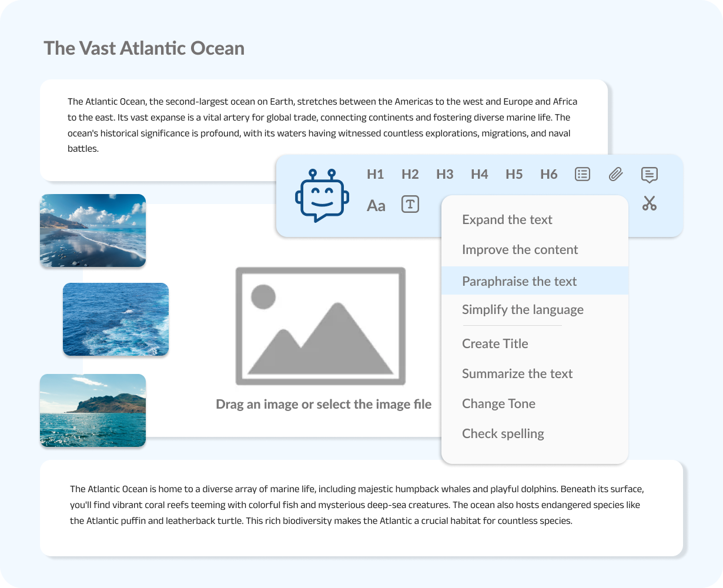Select Summarize the text entry

click(517, 374)
